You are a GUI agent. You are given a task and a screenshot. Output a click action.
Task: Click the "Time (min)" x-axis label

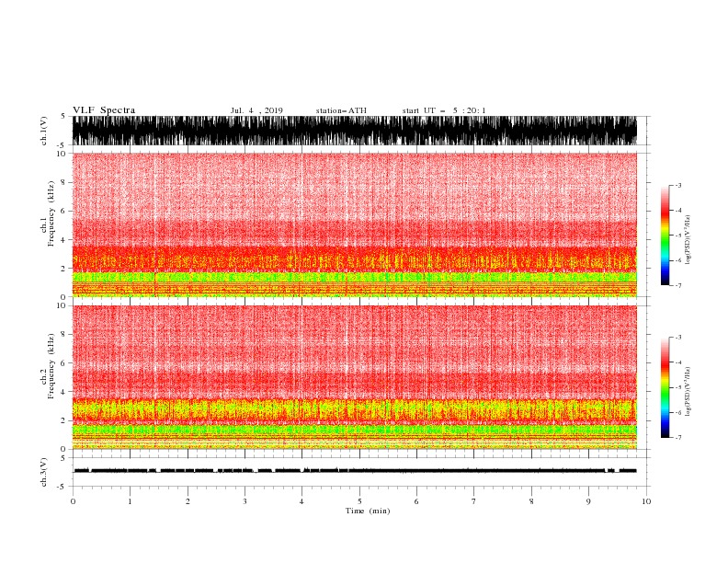(x=368, y=511)
